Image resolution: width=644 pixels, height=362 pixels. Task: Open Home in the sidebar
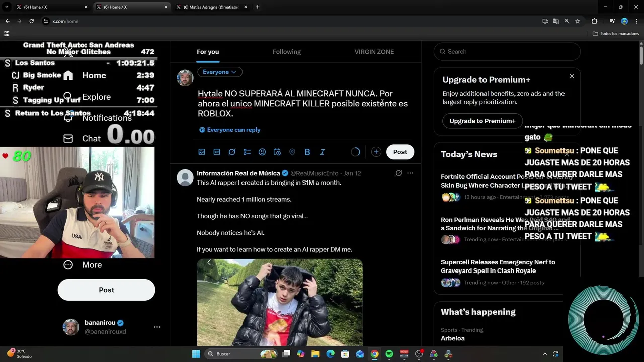[x=85, y=75]
